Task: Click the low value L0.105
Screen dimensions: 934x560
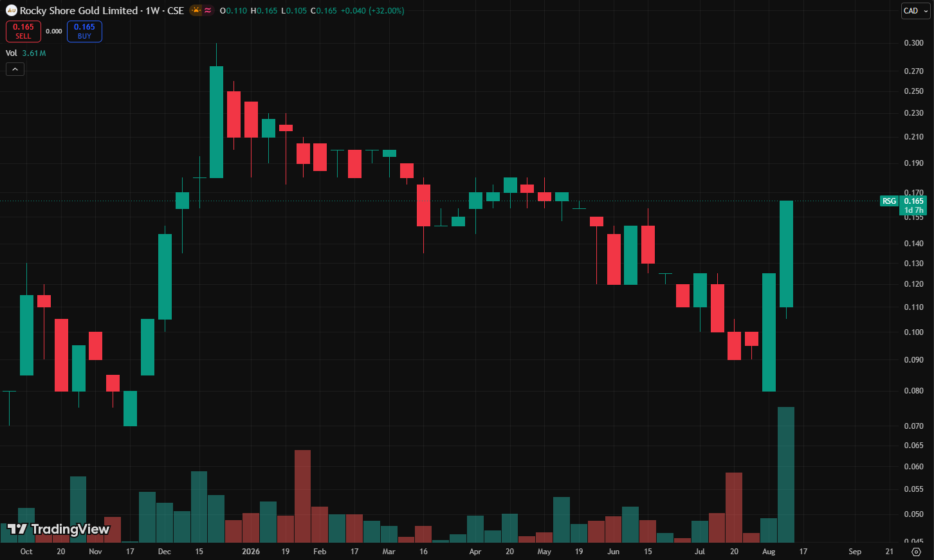Action: [x=294, y=11]
